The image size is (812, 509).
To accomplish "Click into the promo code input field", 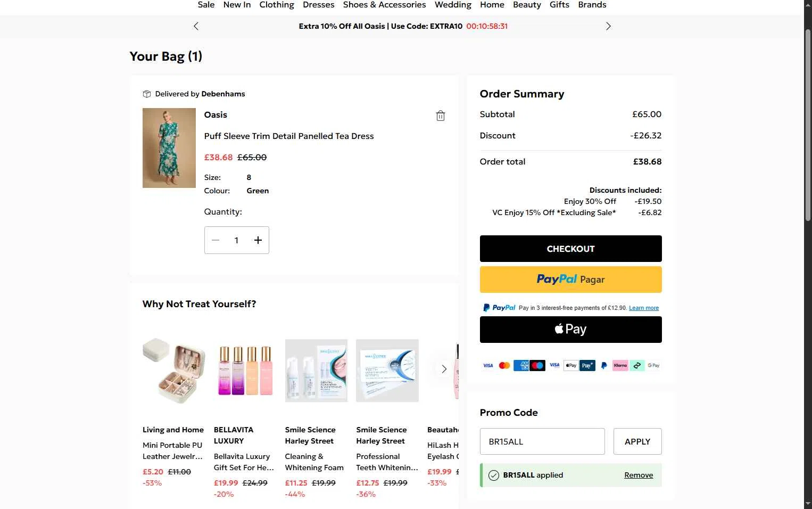I will (x=542, y=441).
